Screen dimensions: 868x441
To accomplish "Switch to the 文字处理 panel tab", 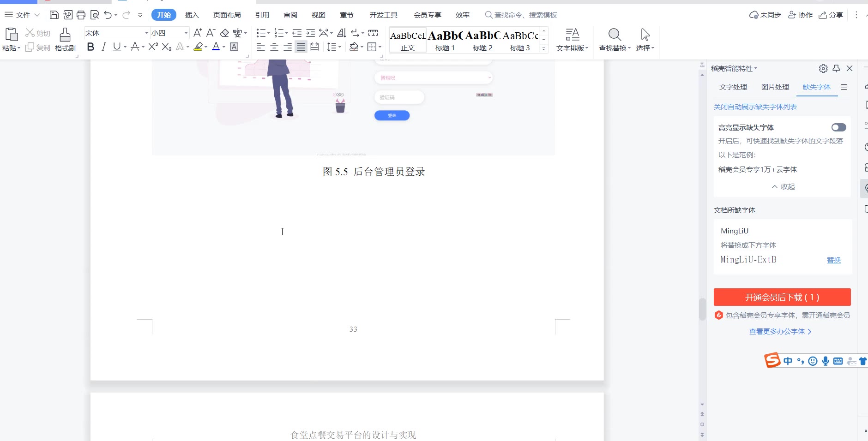I will point(733,87).
